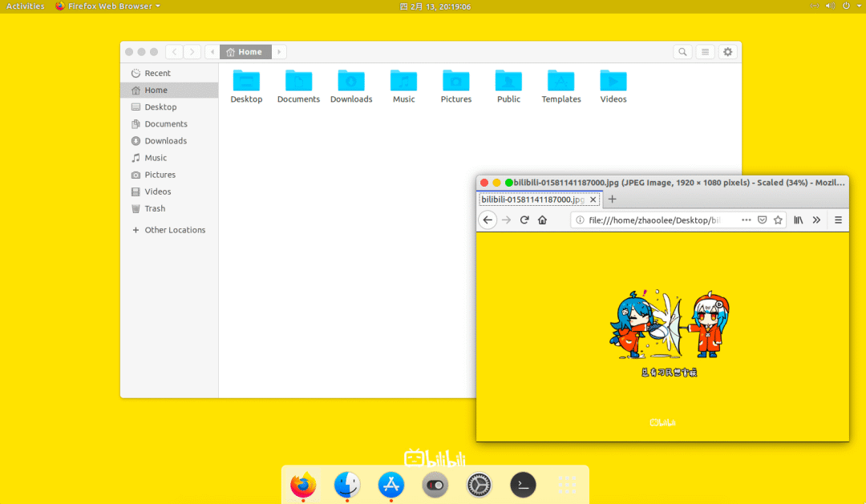Switch Files view with the list icon
The image size is (866, 504).
[x=706, y=52]
